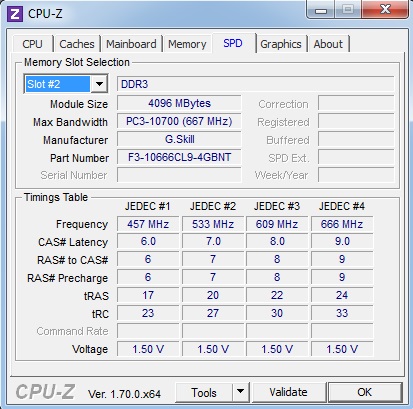This screenshot has height=409, width=413.
Task: Click the 666 MHz frequency cell
Action: pos(342,224)
